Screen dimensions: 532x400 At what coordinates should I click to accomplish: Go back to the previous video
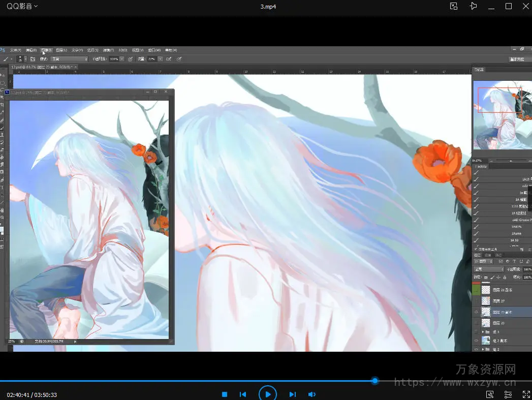243,394
